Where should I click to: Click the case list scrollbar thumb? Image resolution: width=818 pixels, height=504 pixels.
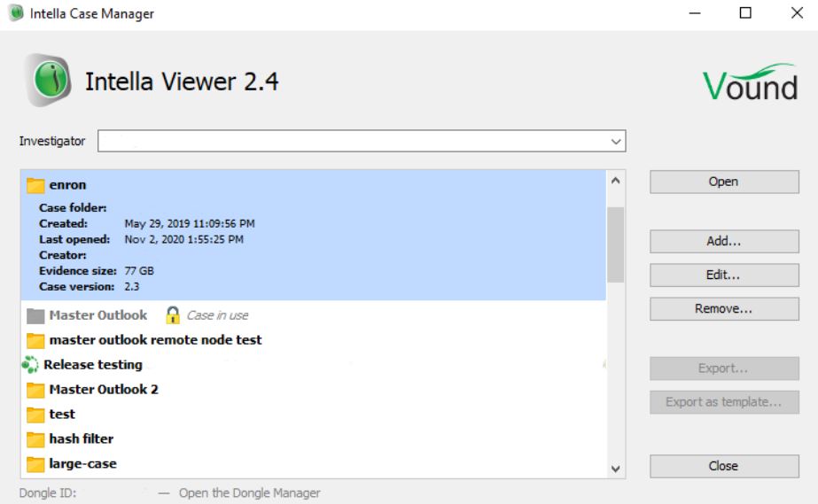click(616, 244)
